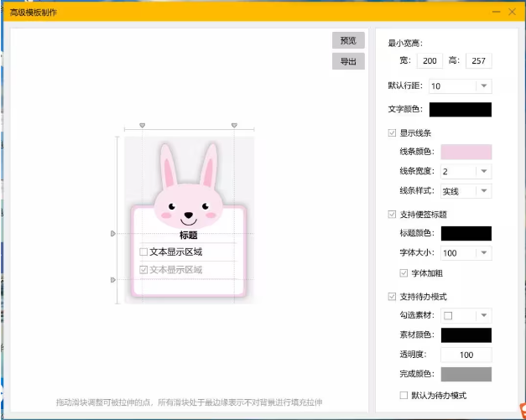Viewport: 526px width, 420px height.
Task: Click the right top stretch slider marker
Action: pos(234,126)
